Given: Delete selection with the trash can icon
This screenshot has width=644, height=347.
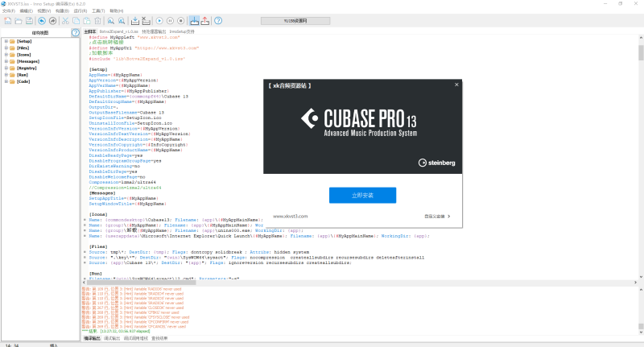Looking at the screenshot, I should (97, 21).
